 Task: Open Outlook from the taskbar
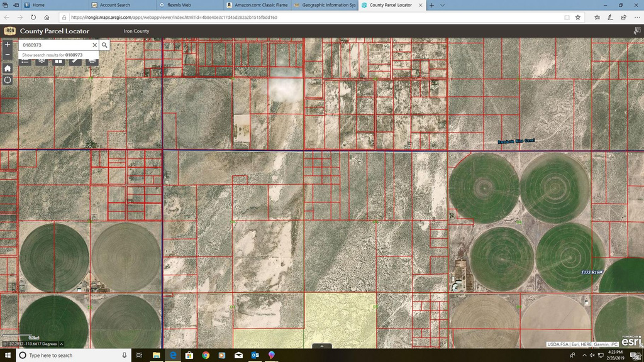(x=255, y=356)
